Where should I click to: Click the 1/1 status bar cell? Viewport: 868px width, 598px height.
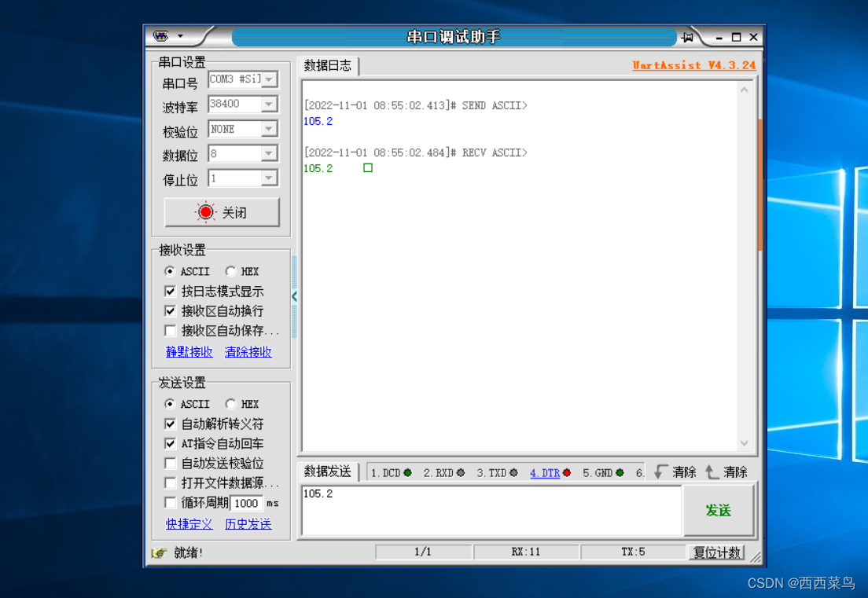[423, 552]
